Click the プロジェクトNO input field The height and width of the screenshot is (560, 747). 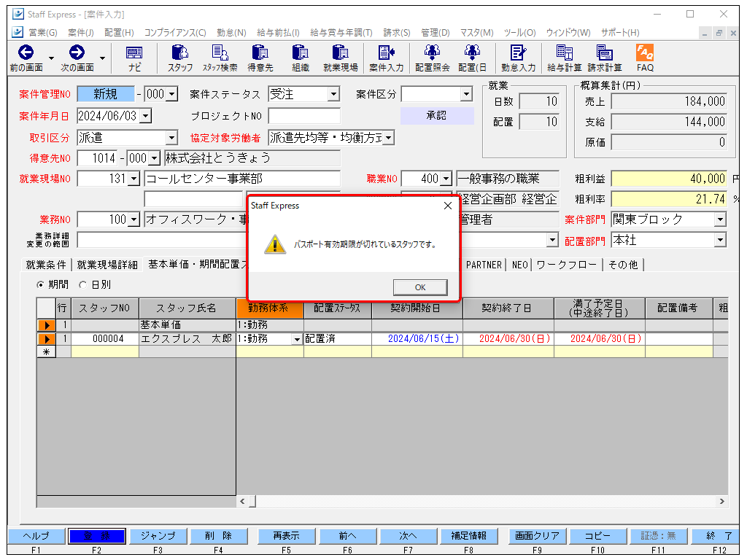point(304,116)
